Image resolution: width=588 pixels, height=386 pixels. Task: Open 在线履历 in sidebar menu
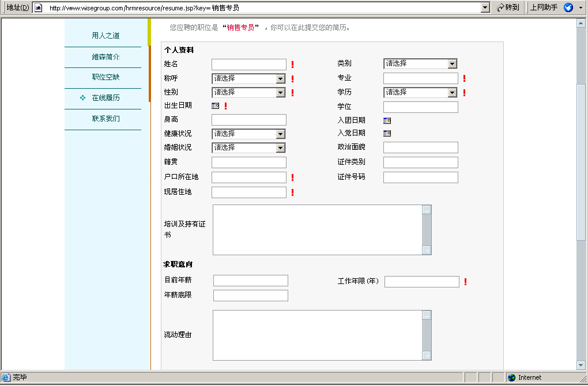click(x=105, y=98)
